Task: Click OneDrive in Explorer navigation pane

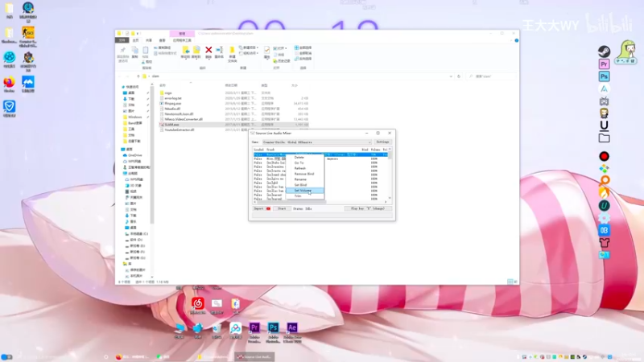Action: pos(134,155)
